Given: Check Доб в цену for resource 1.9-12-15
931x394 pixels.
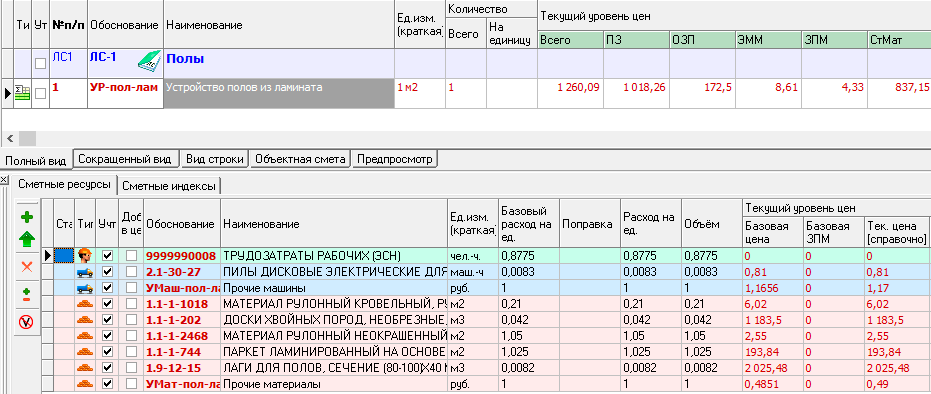Looking at the screenshot, I should point(131,368).
